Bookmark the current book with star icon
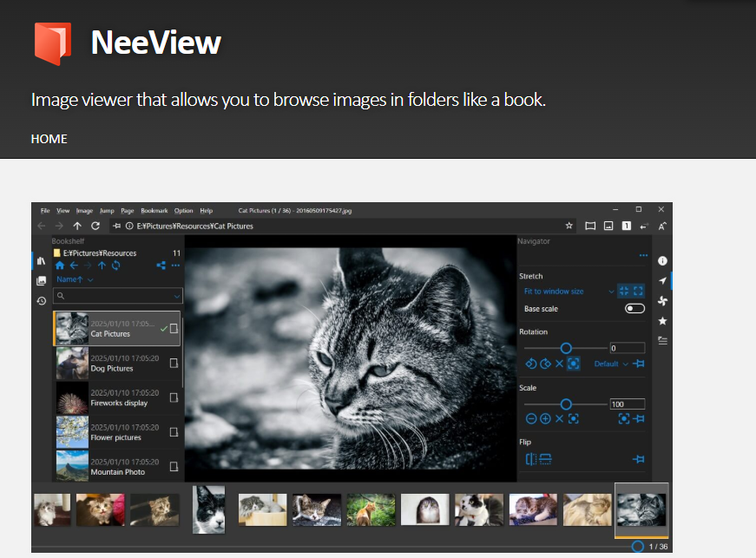The image size is (756, 558). (x=569, y=226)
